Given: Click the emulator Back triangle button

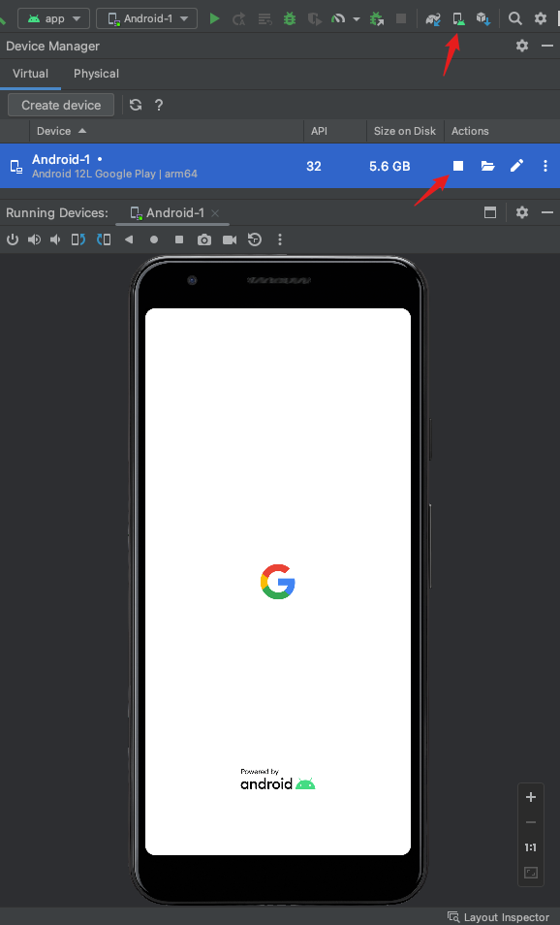Looking at the screenshot, I should [129, 239].
